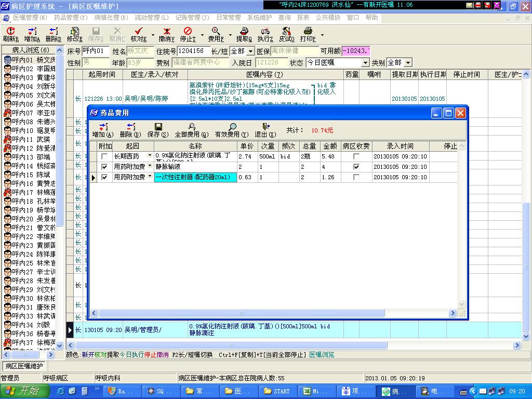Open the 病情处理(B) menu

111,18
